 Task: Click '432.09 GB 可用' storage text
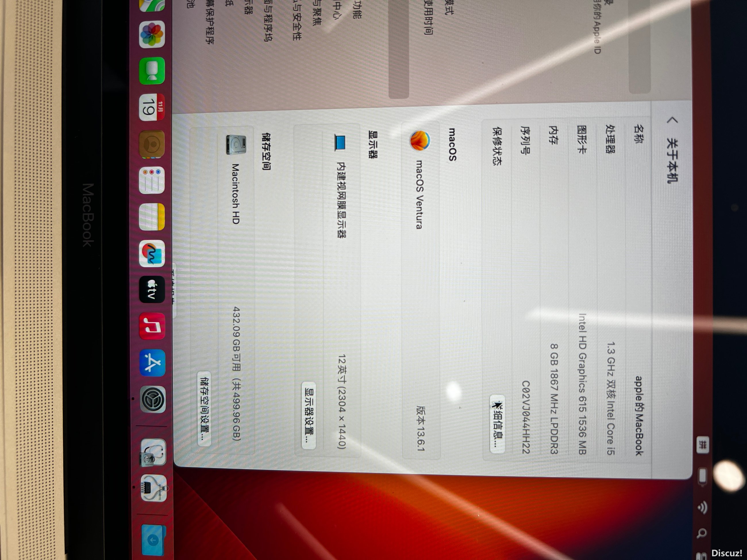236,339
